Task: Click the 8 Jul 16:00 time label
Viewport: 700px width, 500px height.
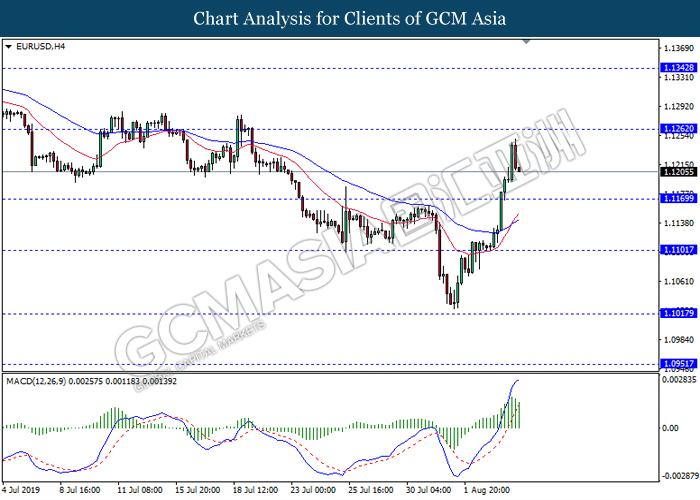Action: pos(80,490)
